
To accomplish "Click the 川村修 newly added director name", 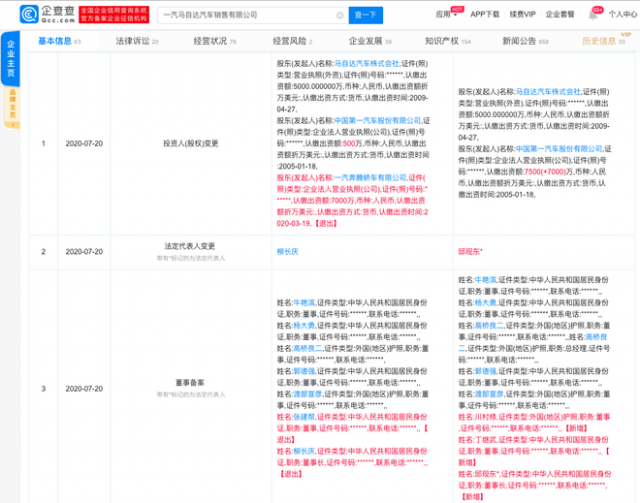I will 486,417.
